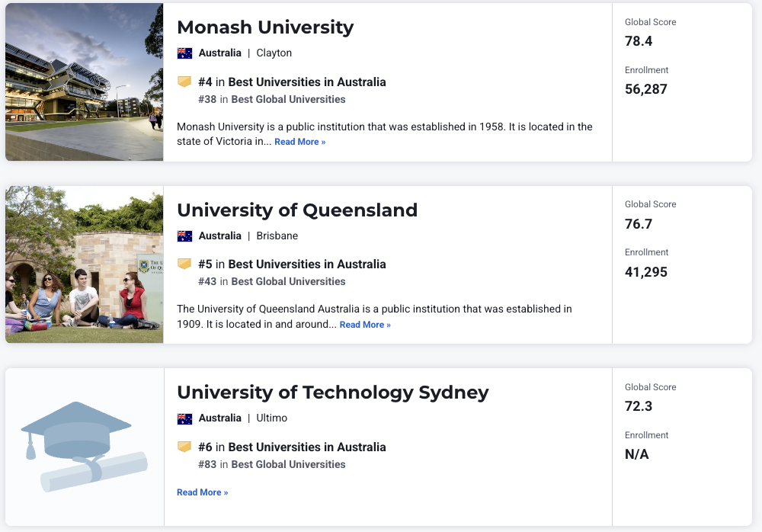Open the Monash University title link
Viewport: 762px width, 532px height.
click(265, 27)
